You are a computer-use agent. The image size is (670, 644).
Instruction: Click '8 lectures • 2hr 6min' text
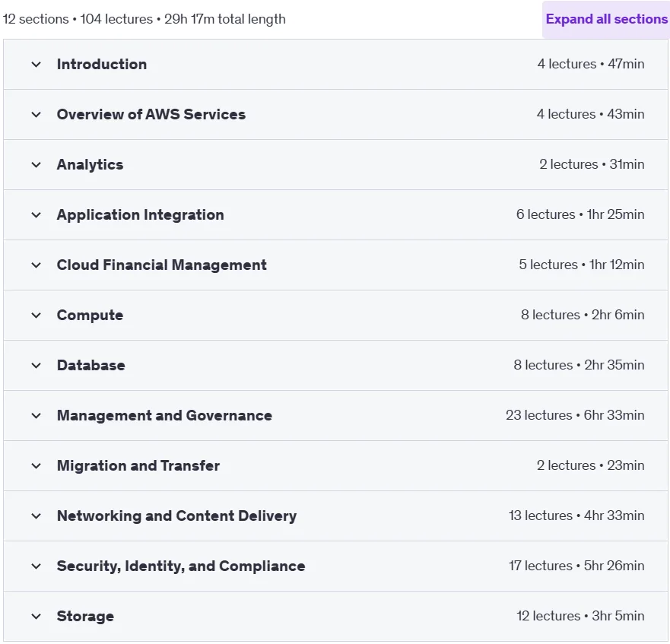(583, 315)
